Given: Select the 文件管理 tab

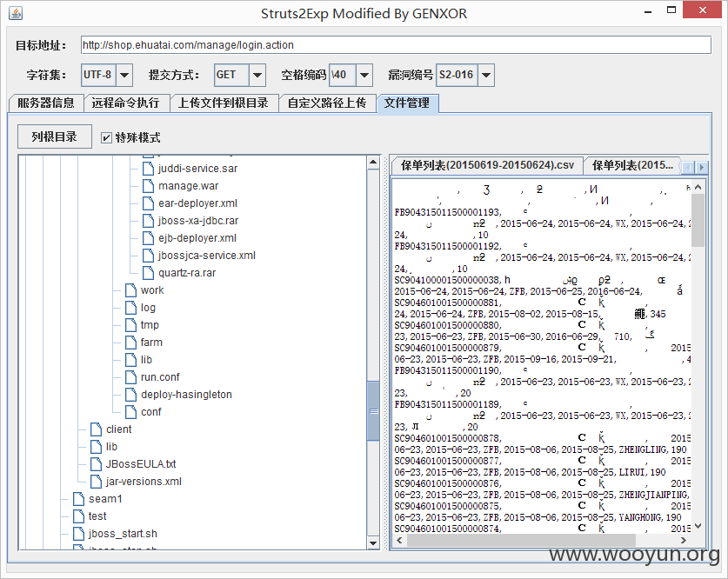Looking at the screenshot, I should click(407, 103).
